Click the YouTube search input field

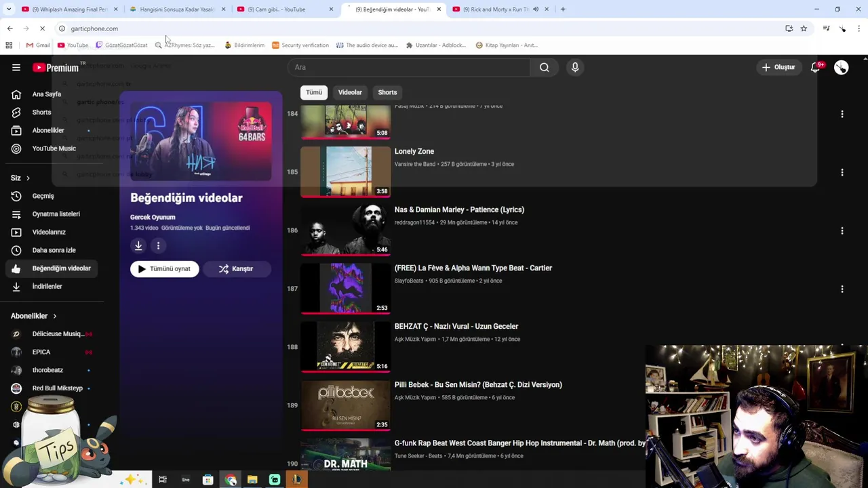409,67
